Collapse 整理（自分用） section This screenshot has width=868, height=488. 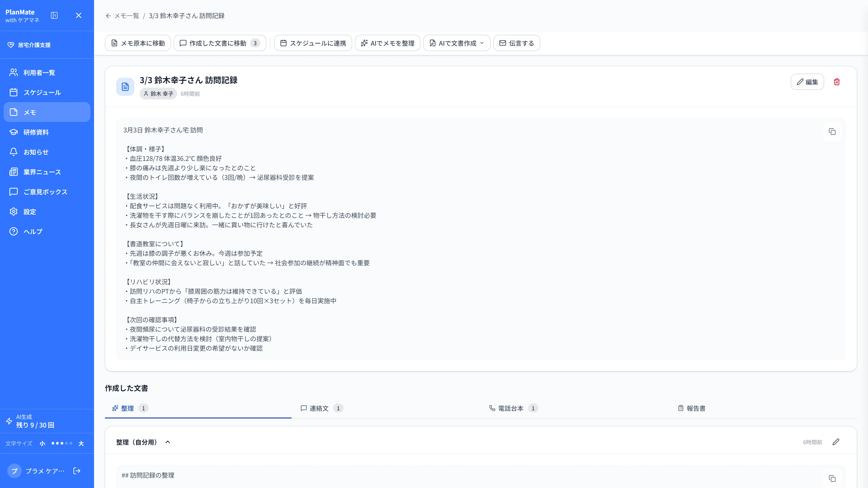click(x=167, y=442)
